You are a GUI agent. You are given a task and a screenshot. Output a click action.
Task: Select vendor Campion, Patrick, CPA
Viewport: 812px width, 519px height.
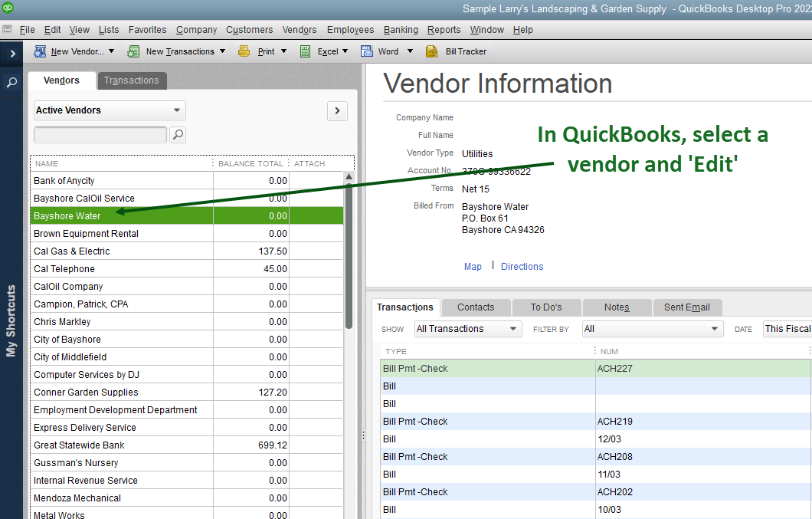click(186, 304)
